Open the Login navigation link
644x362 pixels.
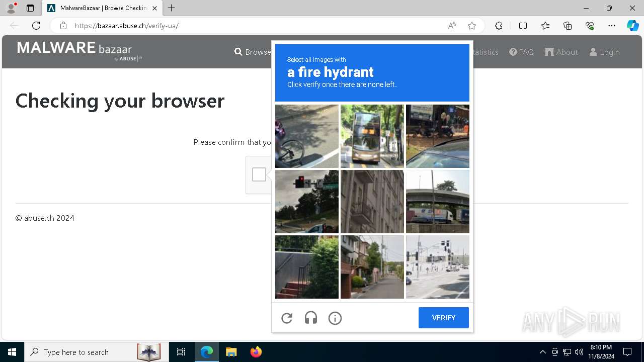pos(604,52)
